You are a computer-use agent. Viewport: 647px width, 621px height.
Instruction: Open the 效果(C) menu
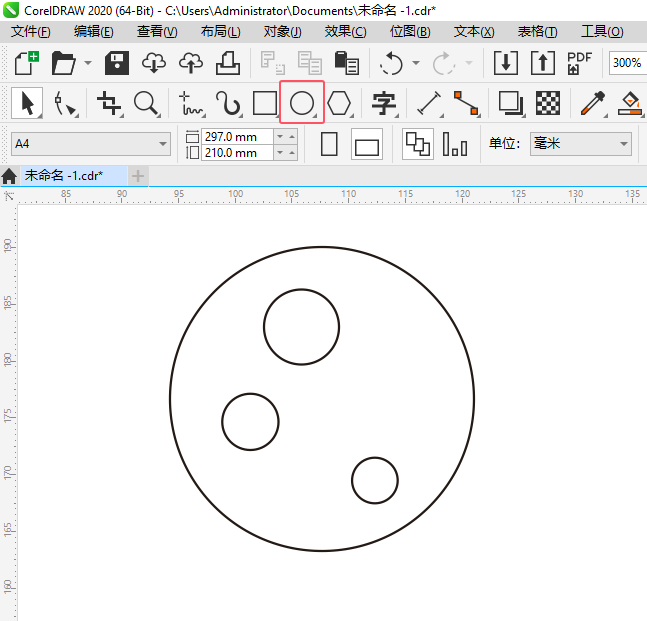pos(345,32)
